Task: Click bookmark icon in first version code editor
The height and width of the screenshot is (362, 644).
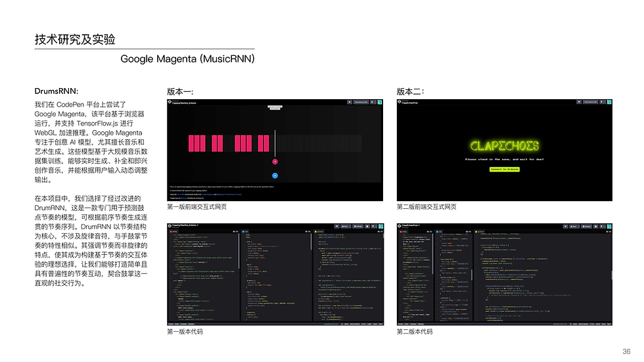Action: (374, 226)
